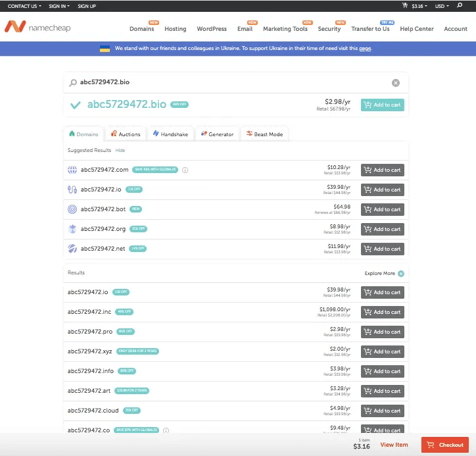Add abc5729472.cloud to cart

coord(382,411)
